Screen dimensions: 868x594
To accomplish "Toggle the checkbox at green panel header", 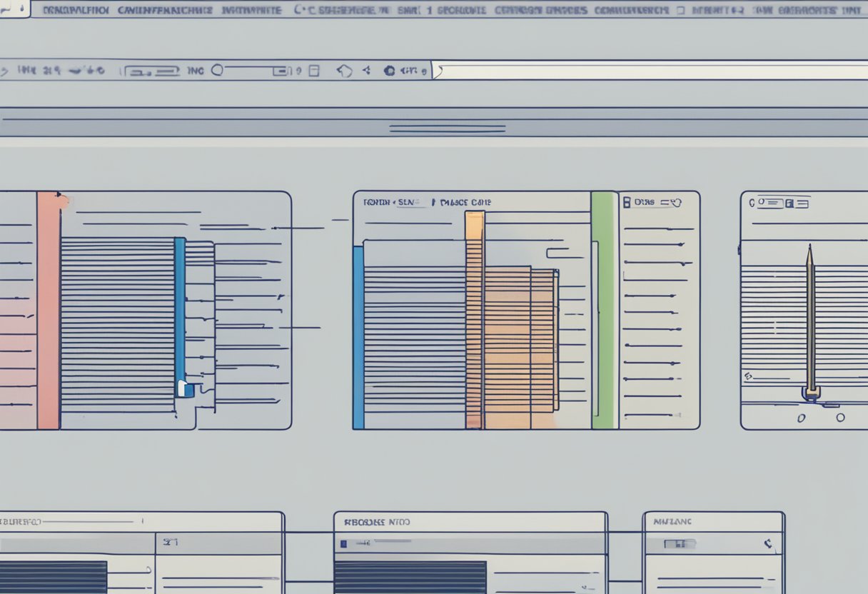I will 627,203.
